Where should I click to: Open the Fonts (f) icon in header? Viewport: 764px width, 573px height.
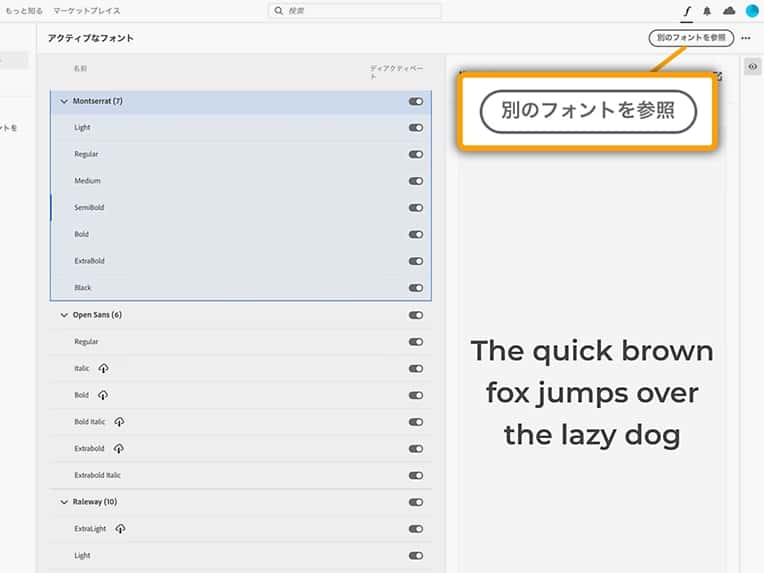(x=687, y=11)
